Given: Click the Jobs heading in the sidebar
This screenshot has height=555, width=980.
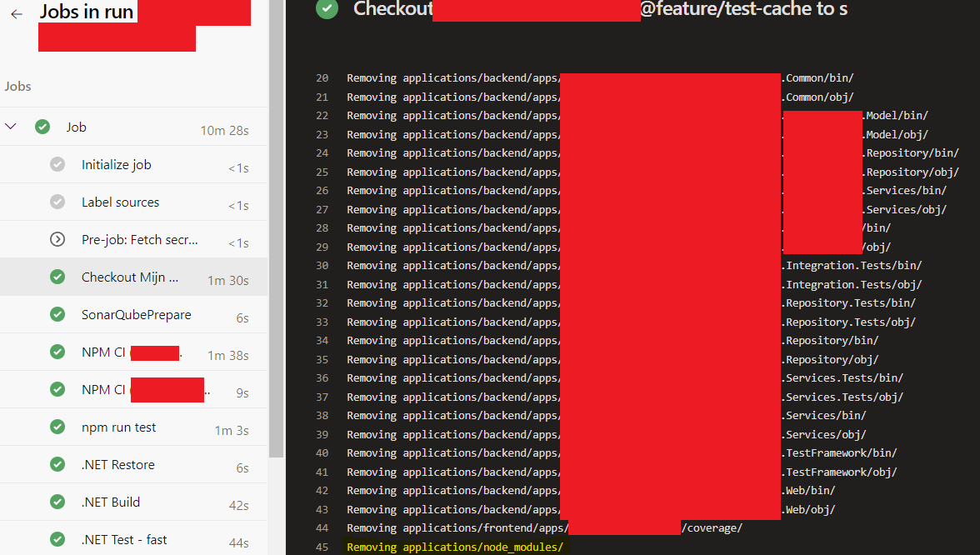Looking at the screenshot, I should [17, 86].
